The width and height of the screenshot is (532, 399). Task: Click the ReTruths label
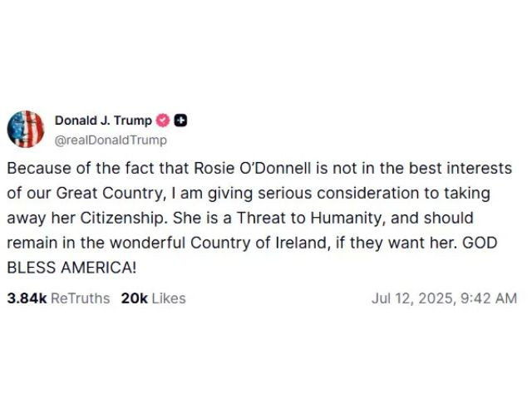(80, 298)
